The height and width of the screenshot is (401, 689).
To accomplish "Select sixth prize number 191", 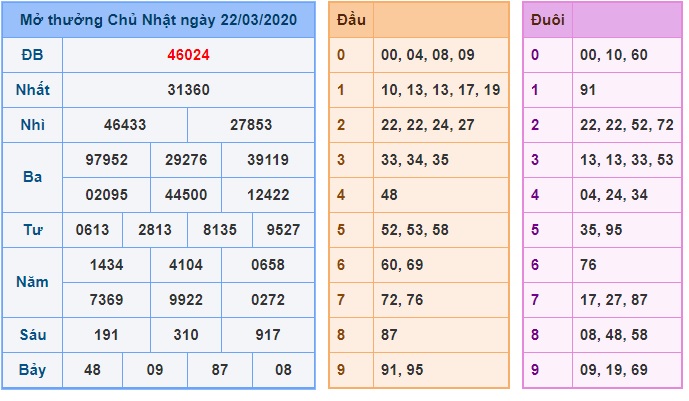I will 106,335.
